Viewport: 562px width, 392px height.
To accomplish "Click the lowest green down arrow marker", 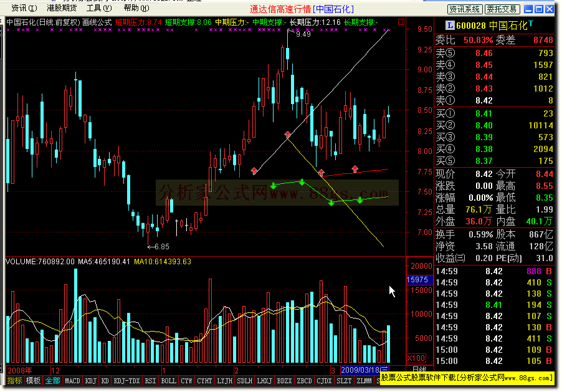I will point(331,203).
